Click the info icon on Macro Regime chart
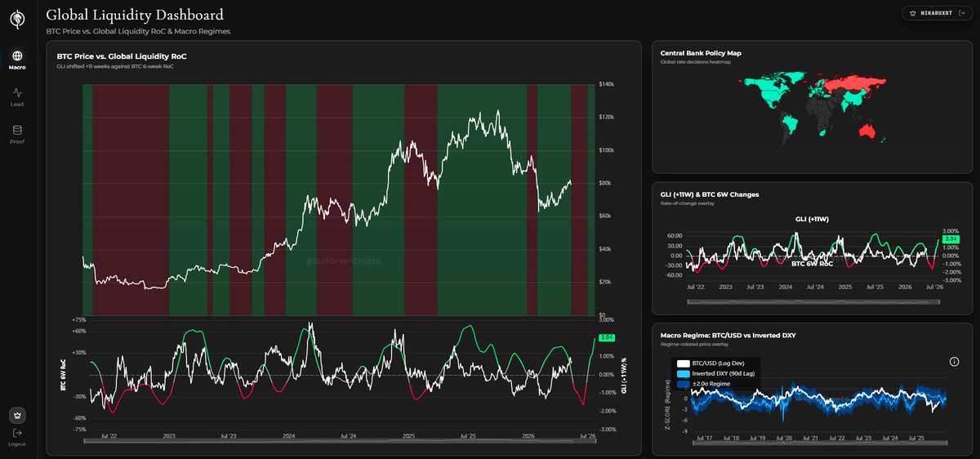Viewport: 980px width, 459px height. (953, 361)
